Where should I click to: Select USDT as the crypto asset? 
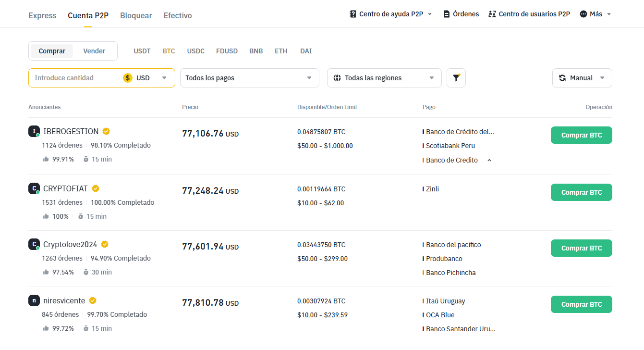(142, 51)
